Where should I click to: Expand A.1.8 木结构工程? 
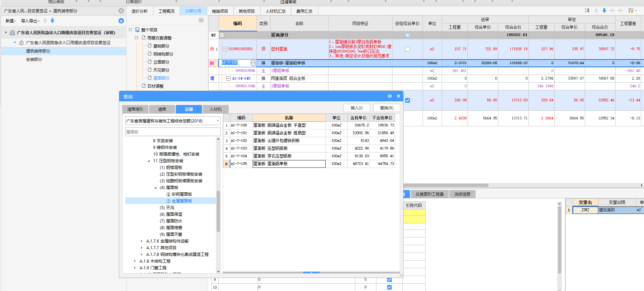135,261
